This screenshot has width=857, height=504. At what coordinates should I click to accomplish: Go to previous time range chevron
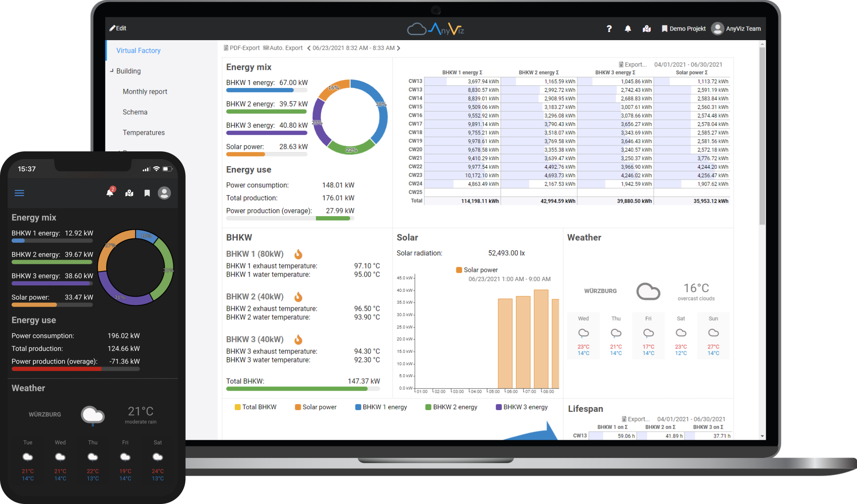(309, 48)
